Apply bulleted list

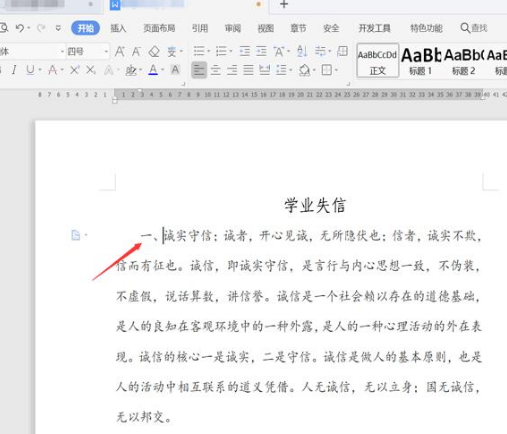click(x=199, y=51)
